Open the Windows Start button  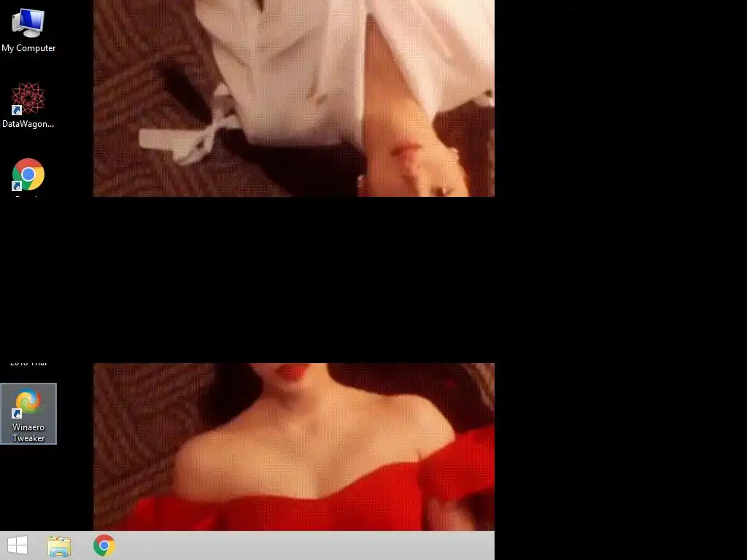coord(18,545)
